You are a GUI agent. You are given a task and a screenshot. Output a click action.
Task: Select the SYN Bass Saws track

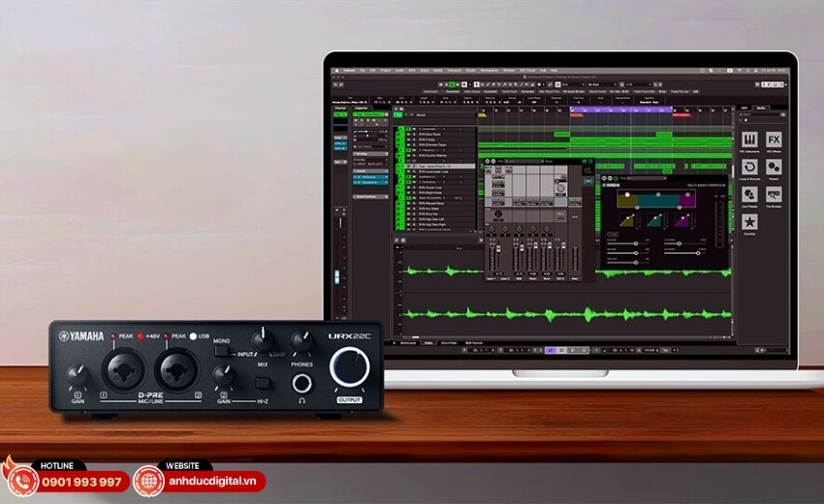point(435,134)
